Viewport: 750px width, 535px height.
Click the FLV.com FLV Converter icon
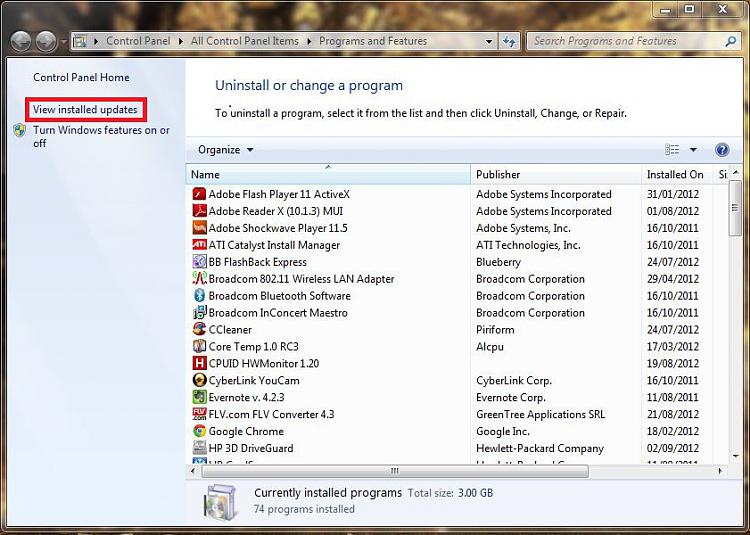click(199, 415)
